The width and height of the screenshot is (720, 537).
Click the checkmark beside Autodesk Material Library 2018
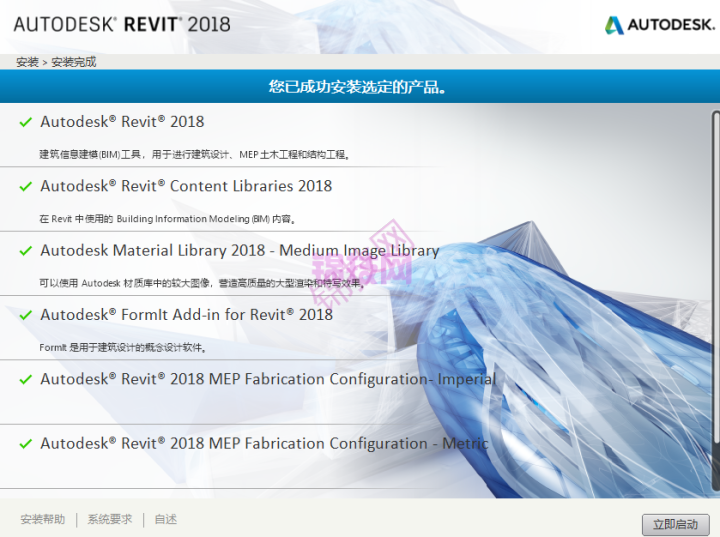[x=26, y=251]
